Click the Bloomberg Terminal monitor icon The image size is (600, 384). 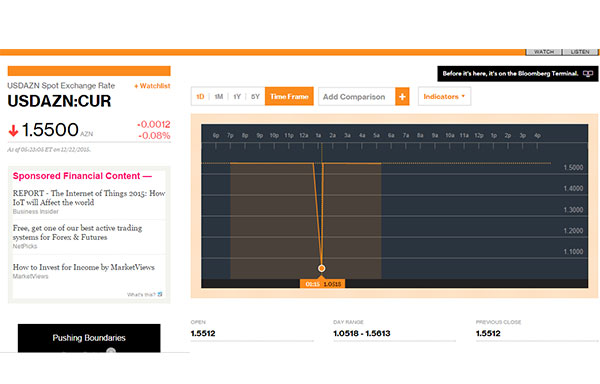click(x=588, y=73)
